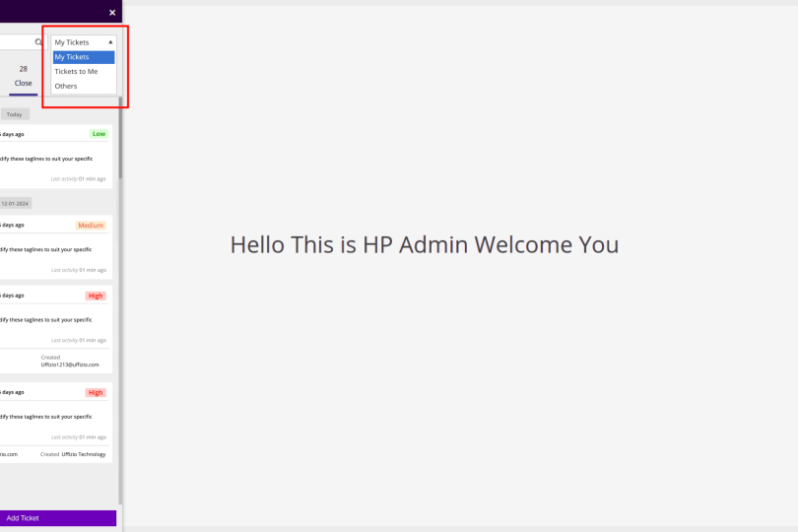
Task: Close the ticket panel with X
Action: 112,13
